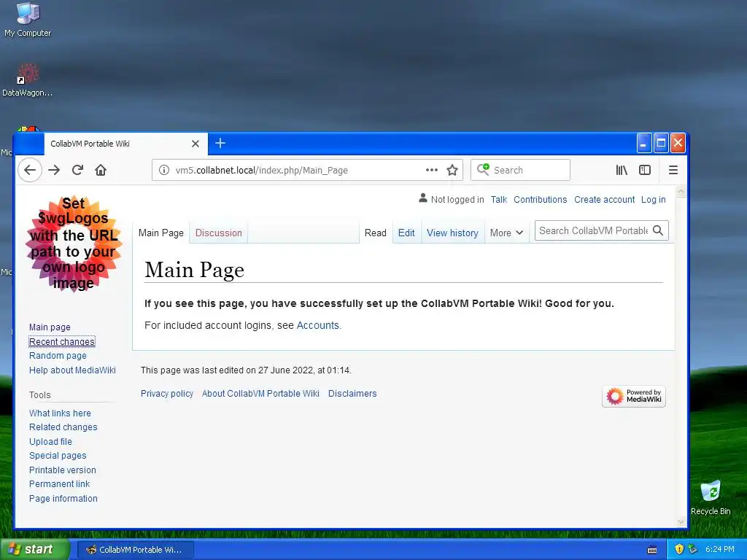Close the CollabVM Portable Wiki tab
The height and width of the screenshot is (560, 747).
click(x=196, y=144)
